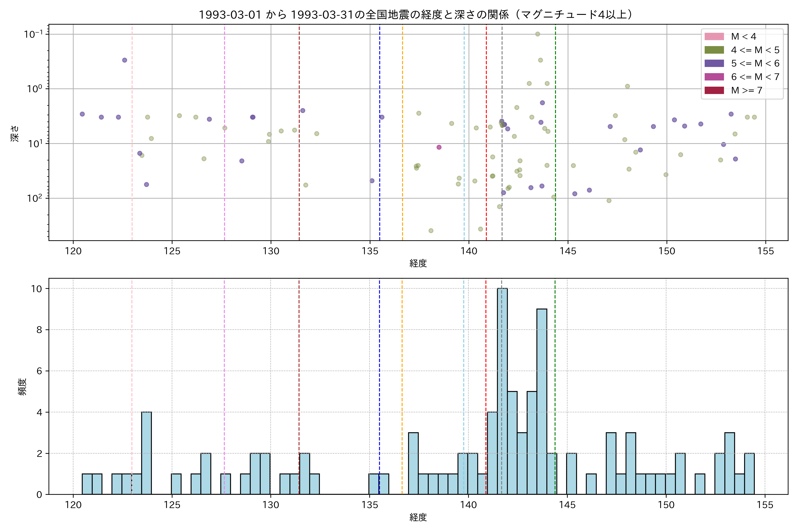
Task: Click the pink M < 4 legend swatch
Action: coord(714,36)
